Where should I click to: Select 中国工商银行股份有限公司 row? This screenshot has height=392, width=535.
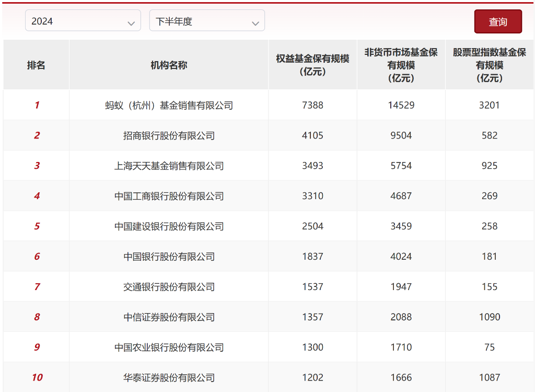pos(168,196)
